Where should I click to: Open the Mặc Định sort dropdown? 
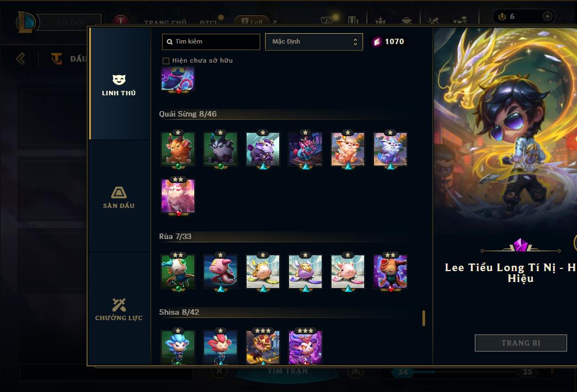click(x=314, y=41)
